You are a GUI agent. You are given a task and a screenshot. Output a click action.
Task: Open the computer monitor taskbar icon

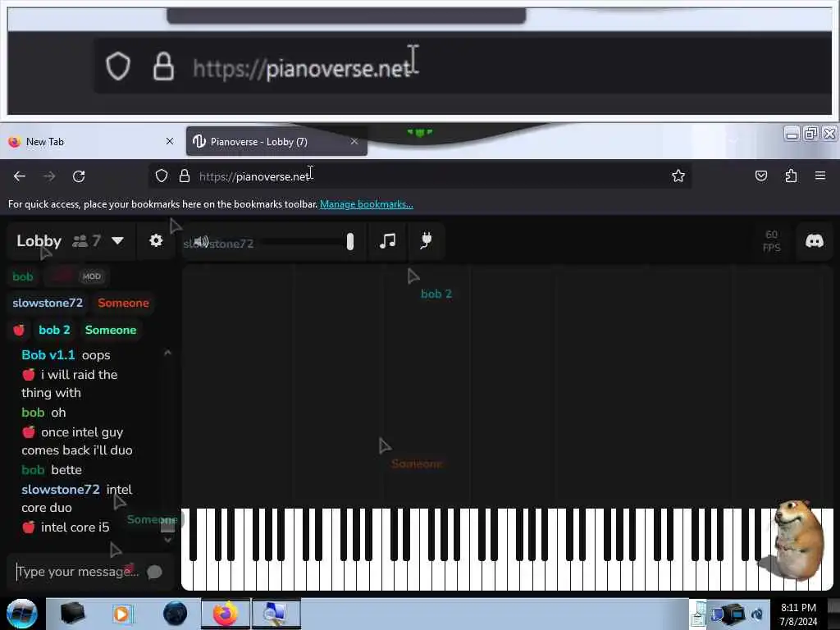click(x=276, y=614)
